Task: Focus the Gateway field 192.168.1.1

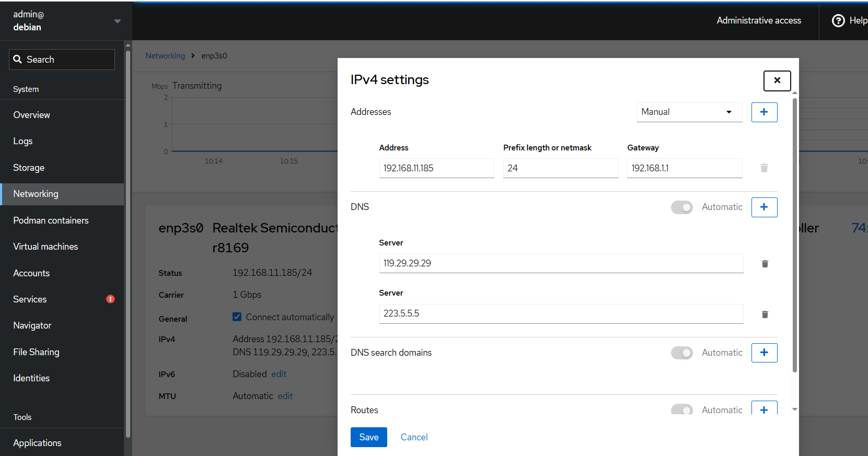Action: pos(685,168)
